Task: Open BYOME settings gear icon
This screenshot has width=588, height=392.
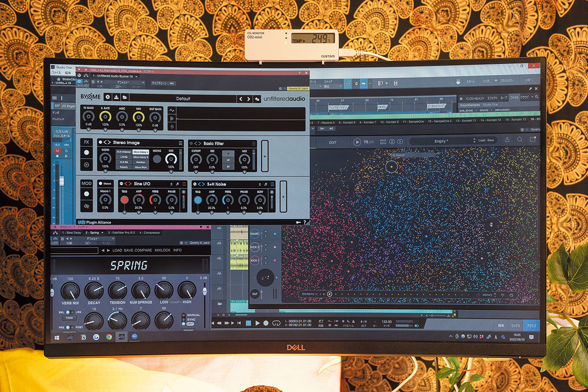Action: [107, 98]
